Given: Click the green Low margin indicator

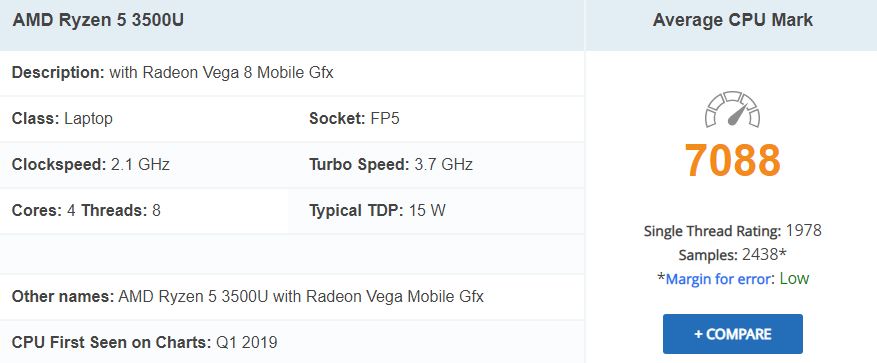Looking at the screenshot, I should pyautogui.click(x=794, y=279).
